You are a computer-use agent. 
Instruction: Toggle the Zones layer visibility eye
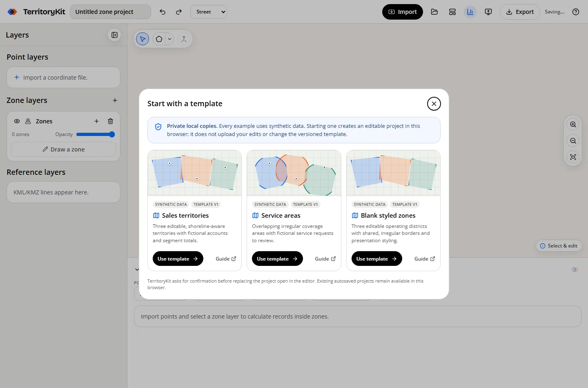coord(17,121)
